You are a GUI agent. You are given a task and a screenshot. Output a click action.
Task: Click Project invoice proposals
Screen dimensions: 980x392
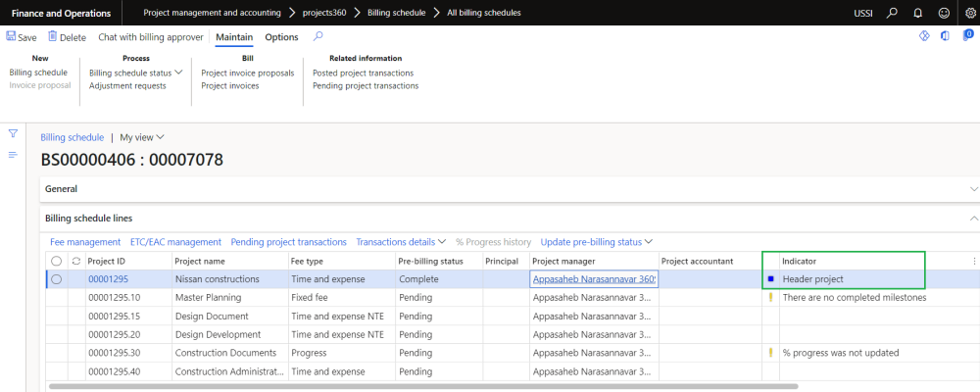pyautogui.click(x=247, y=73)
